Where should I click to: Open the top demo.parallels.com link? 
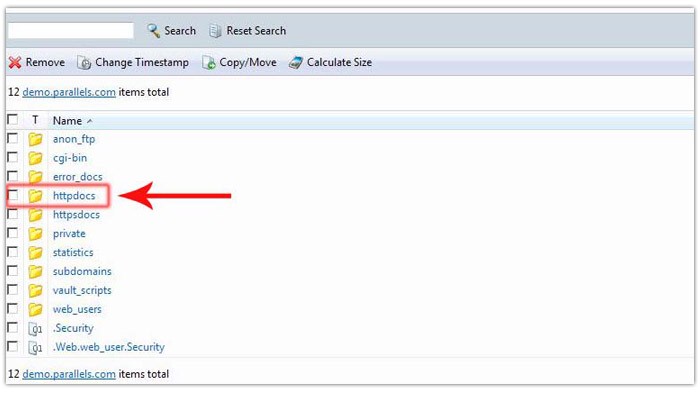[69, 92]
